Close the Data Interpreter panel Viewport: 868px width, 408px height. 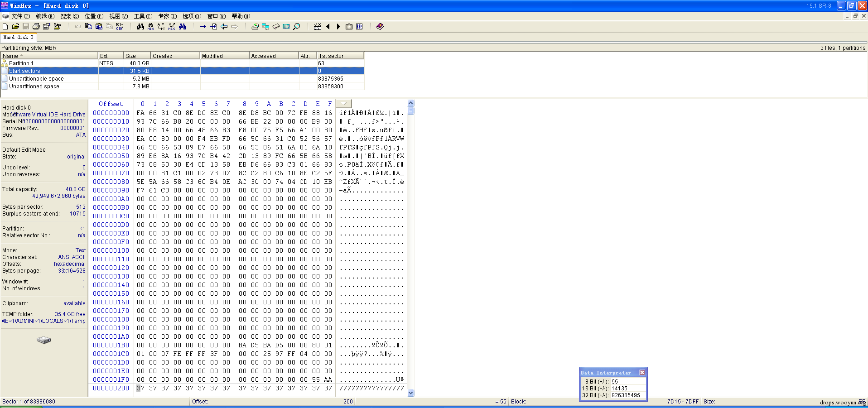coord(642,373)
